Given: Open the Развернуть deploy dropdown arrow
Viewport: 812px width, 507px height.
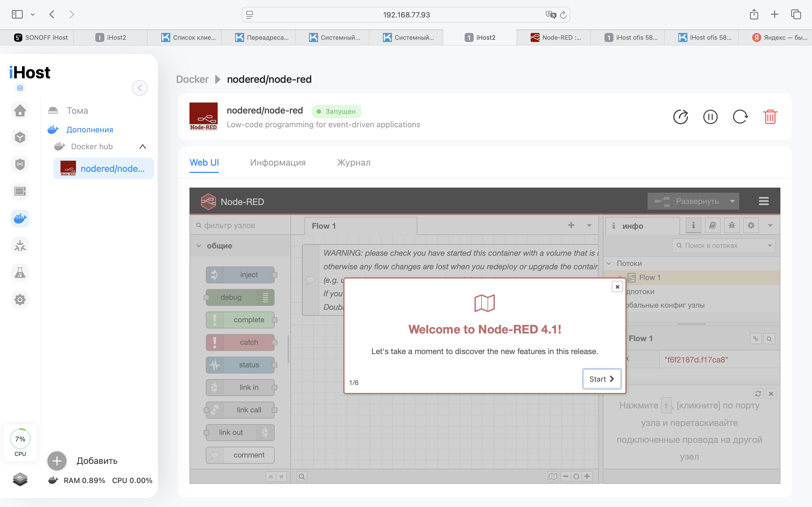Looking at the screenshot, I should [732, 201].
